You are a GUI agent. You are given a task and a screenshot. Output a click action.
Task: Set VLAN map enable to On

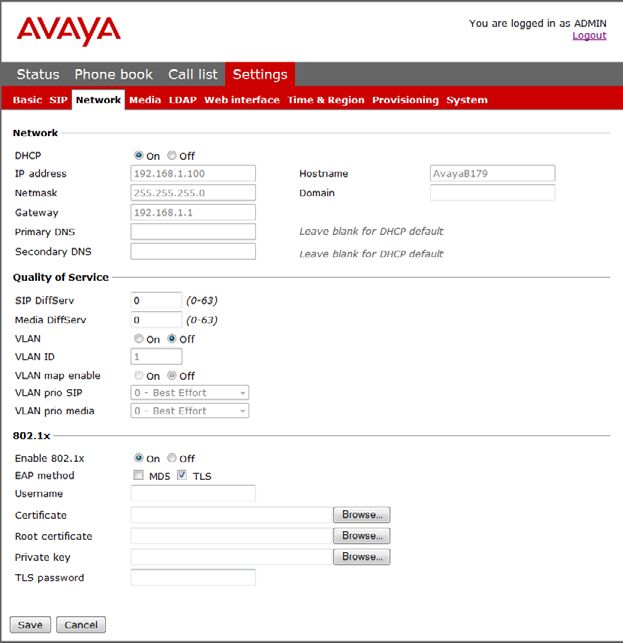(x=139, y=376)
